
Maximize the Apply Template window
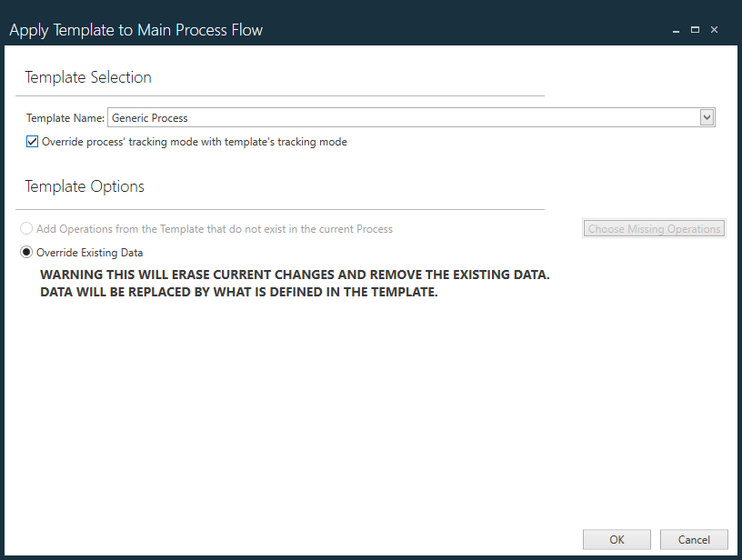click(x=695, y=29)
